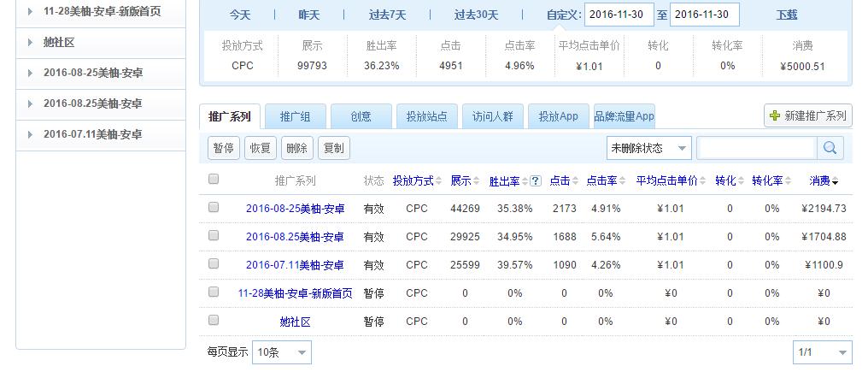This screenshot has width=868, height=378.
Task: Sort by 消费 column arrow
Action: point(835,182)
